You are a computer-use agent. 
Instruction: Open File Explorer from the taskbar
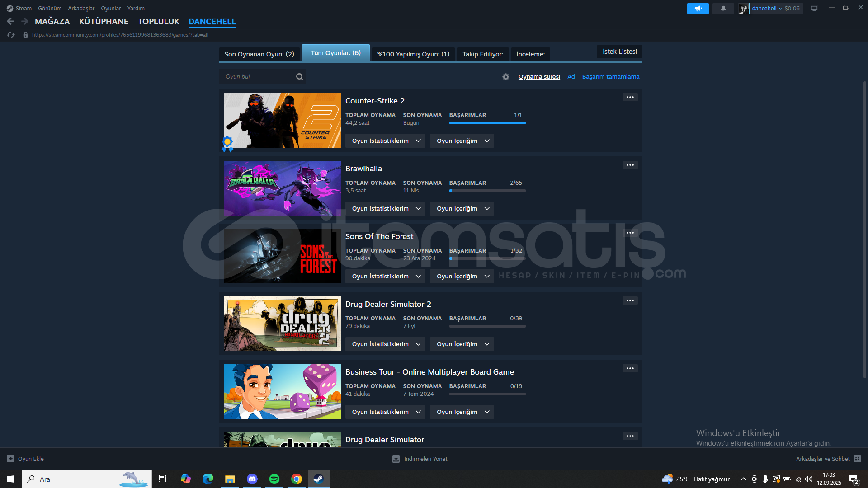(230, 479)
